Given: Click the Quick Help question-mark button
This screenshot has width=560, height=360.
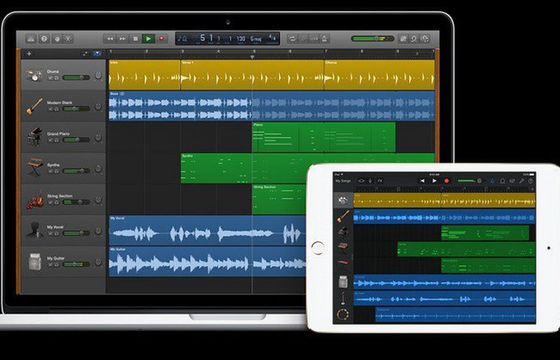Looking at the screenshot, I should (44, 39).
